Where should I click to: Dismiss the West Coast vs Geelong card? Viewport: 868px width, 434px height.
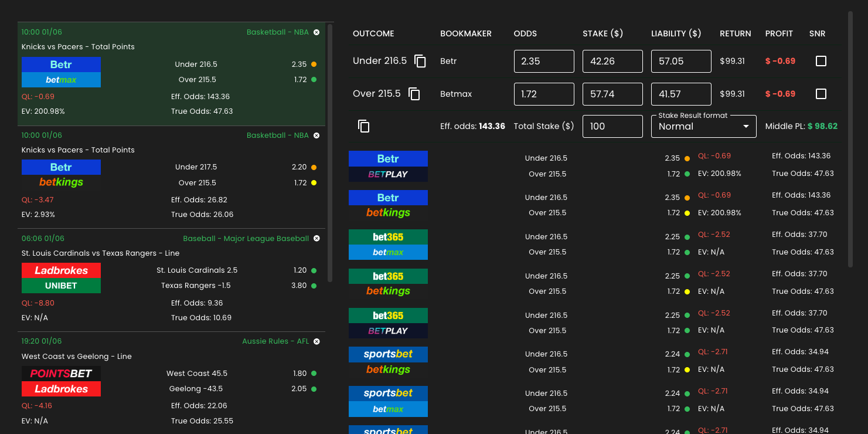(x=316, y=341)
